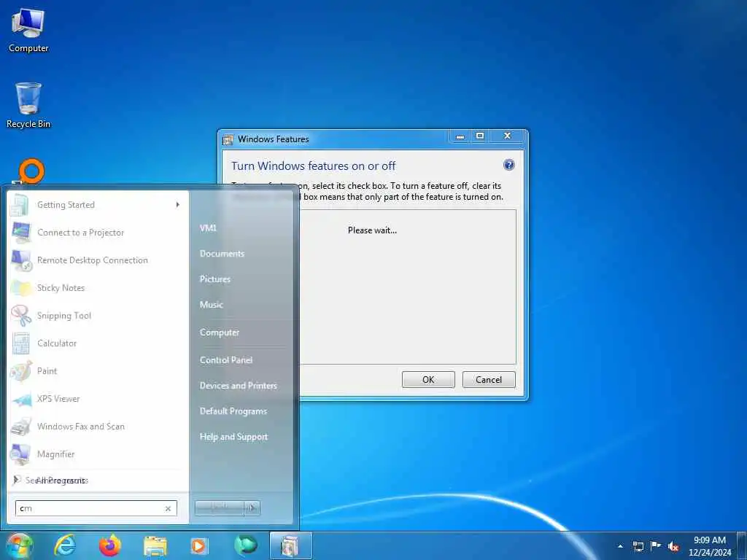This screenshot has height=560, width=747.
Task: Click Cancel in Windows Features dialog
Action: click(x=489, y=379)
